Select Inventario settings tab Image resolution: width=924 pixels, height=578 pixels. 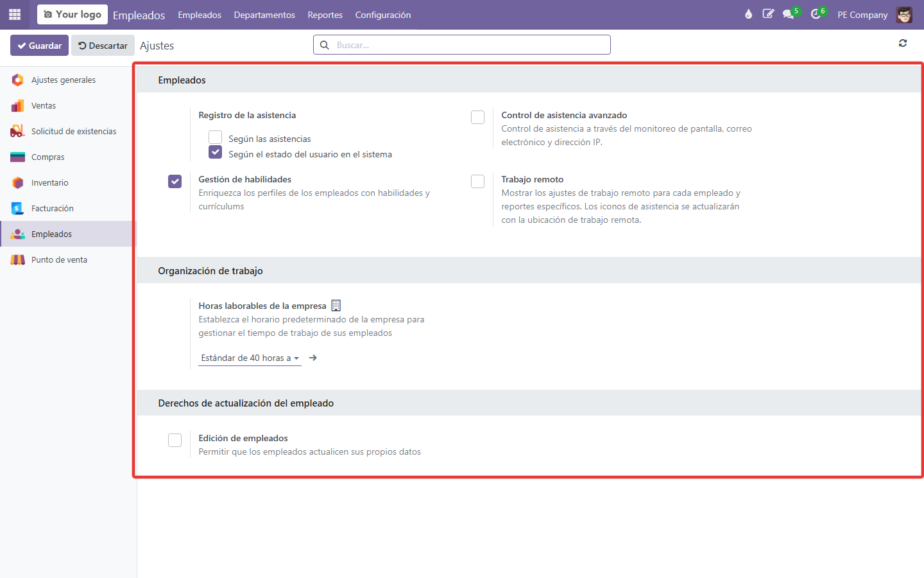point(68,182)
